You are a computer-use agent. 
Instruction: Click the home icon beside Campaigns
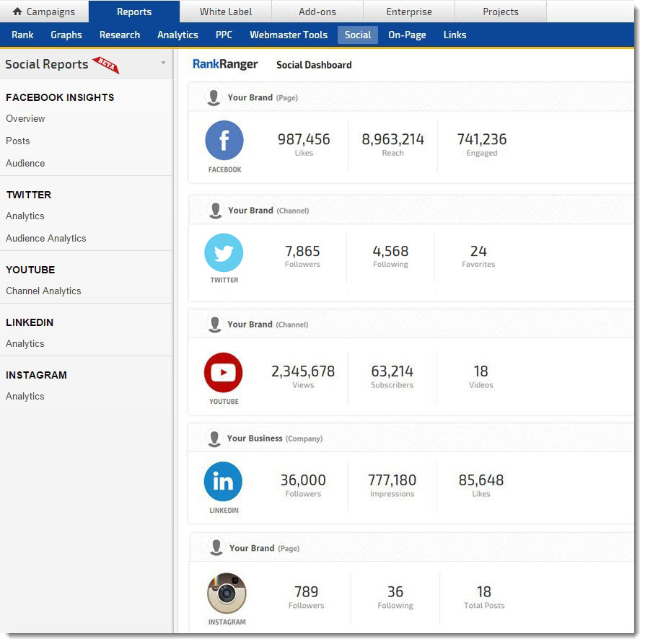pyautogui.click(x=17, y=12)
